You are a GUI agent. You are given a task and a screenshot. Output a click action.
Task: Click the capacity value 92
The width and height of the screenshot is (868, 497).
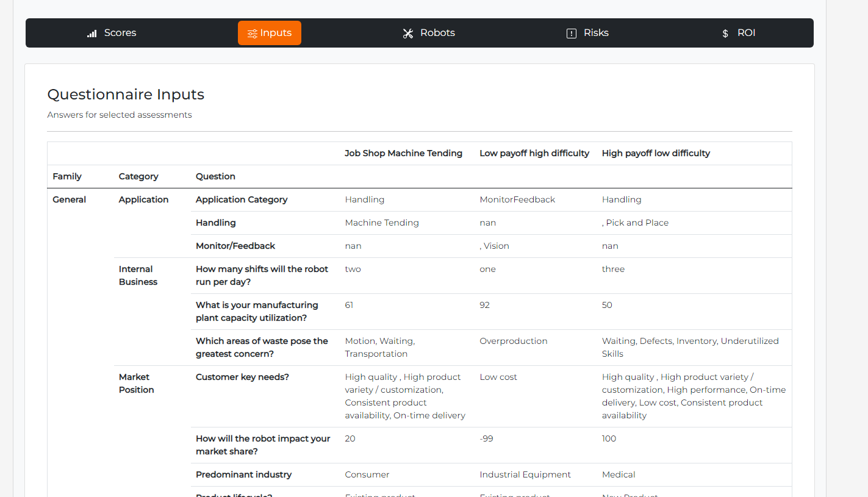tap(484, 305)
